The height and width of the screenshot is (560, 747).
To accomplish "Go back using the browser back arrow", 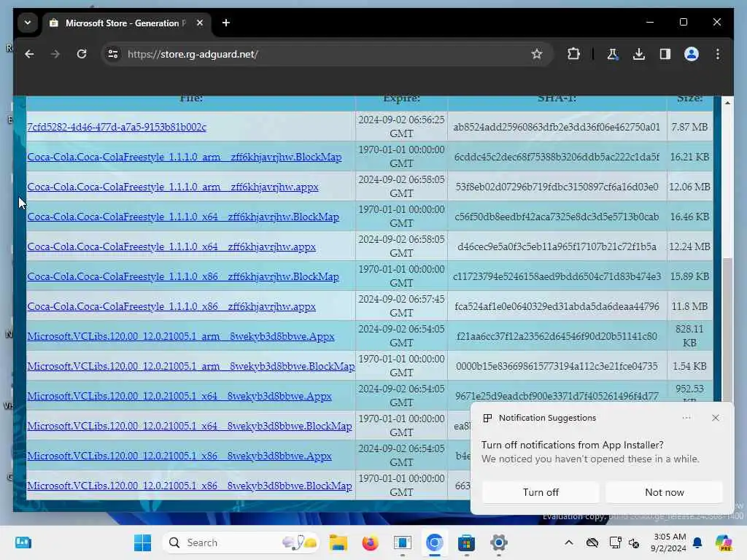I will click(x=29, y=54).
